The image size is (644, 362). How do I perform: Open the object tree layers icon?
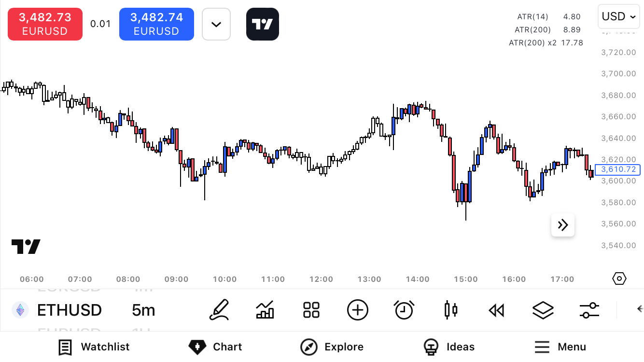click(x=543, y=309)
